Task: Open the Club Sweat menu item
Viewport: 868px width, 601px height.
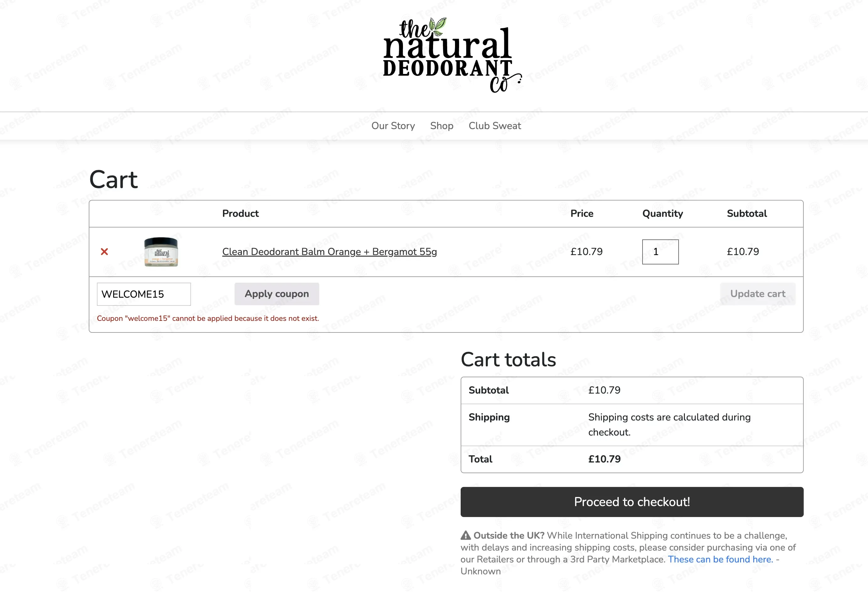Action: click(x=495, y=125)
